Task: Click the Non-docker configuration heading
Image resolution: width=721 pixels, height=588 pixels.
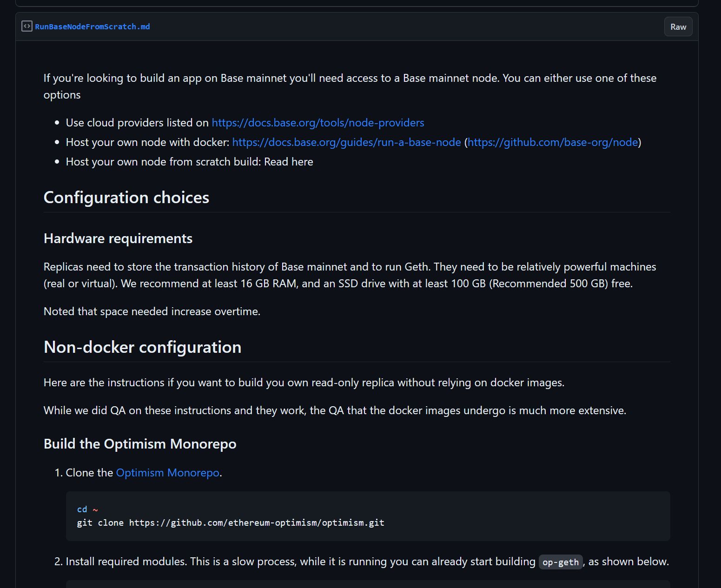Action: pyautogui.click(x=143, y=347)
